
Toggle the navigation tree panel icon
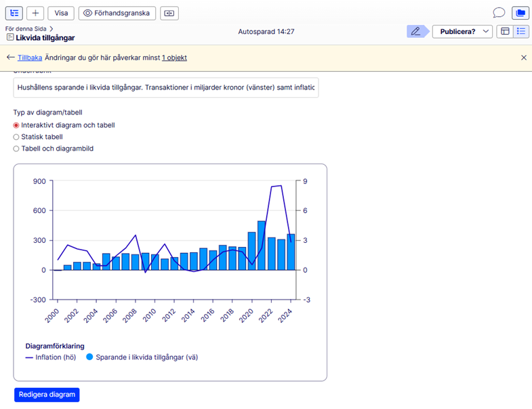coord(14,13)
